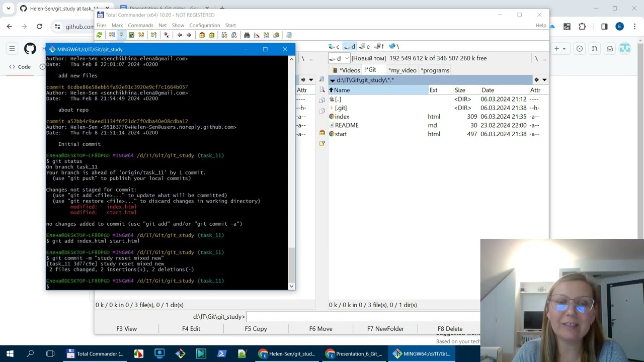Open GitHub Code tab in browser
644x362 pixels.
(x=20, y=67)
